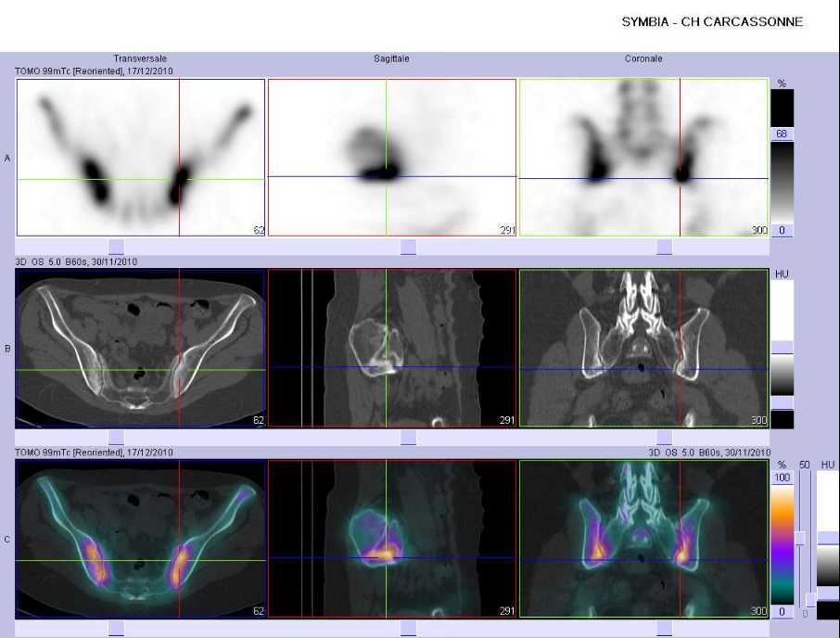Image resolution: width=840 pixels, height=638 pixels.
Task: Click the 50 value above the fusion slider
Action: pyautogui.click(x=804, y=465)
